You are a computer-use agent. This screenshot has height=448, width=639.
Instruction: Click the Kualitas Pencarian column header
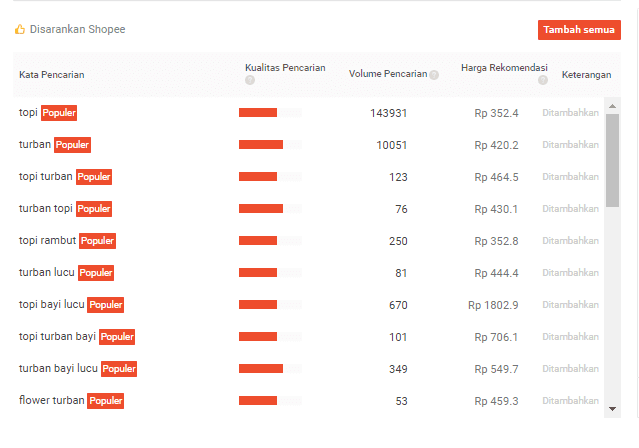285,68
